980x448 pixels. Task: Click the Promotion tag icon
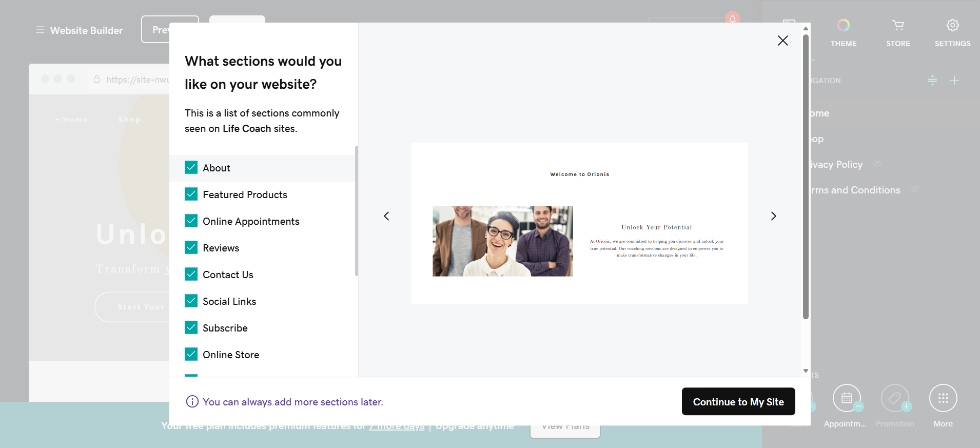point(895,398)
